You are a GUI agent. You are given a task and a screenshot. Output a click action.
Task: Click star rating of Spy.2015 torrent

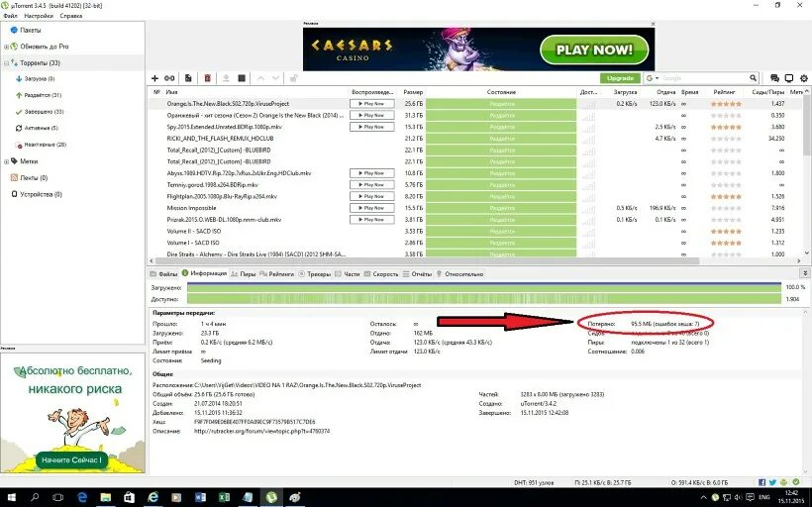(x=726, y=127)
